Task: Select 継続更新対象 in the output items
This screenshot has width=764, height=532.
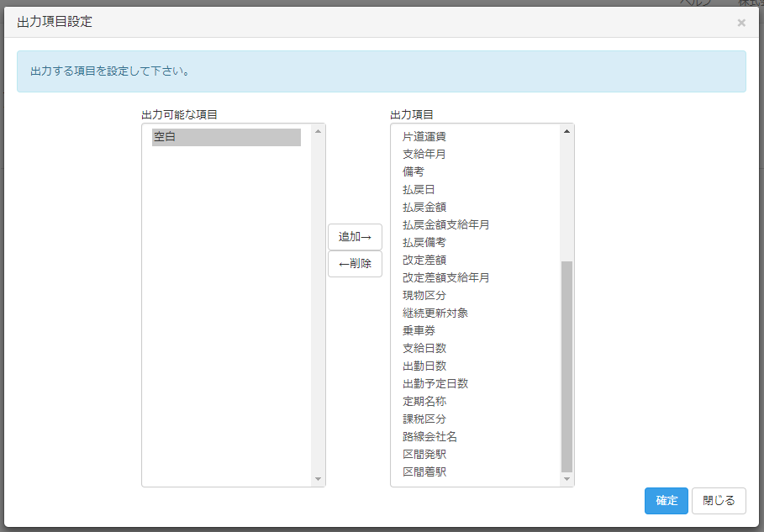Action: click(x=435, y=313)
